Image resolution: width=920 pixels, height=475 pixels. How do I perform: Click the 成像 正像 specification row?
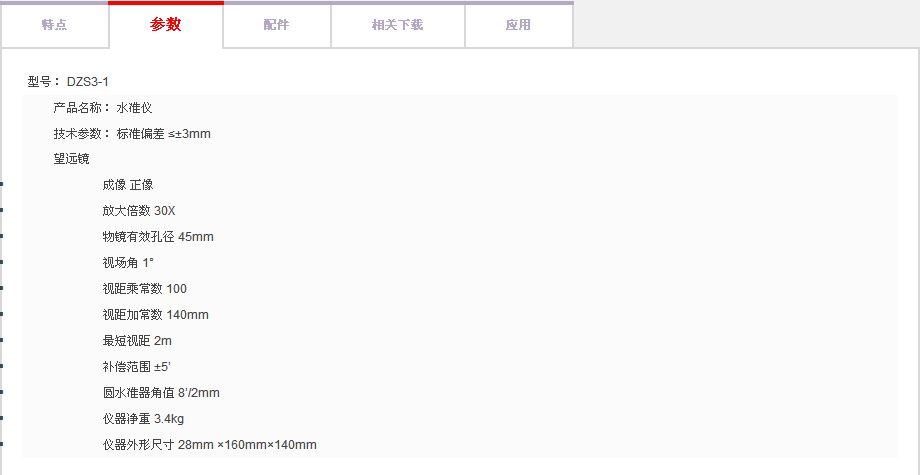pos(127,185)
